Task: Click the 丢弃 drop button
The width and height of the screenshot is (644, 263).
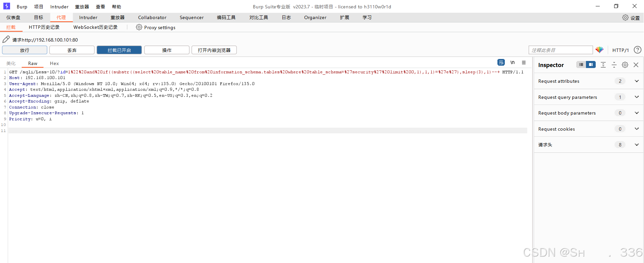Action: pyautogui.click(x=72, y=50)
